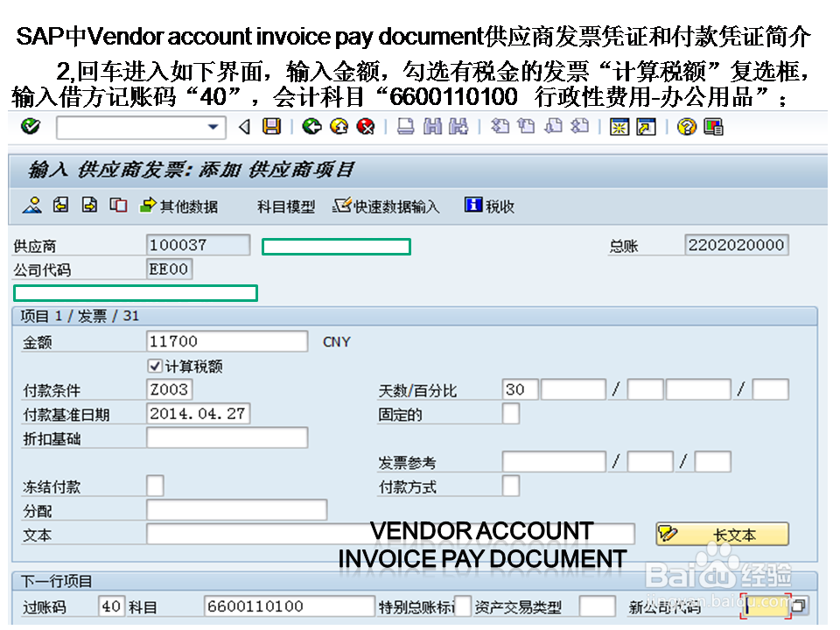Click the Print icon
The width and height of the screenshot is (840, 630).
point(405,126)
